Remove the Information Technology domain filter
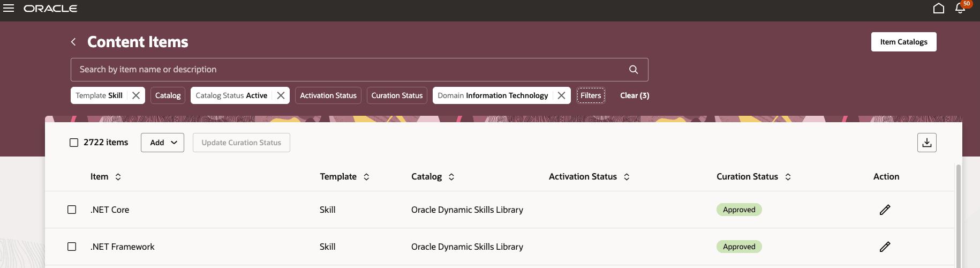Image resolution: width=980 pixels, height=268 pixels. coord(561,95)
